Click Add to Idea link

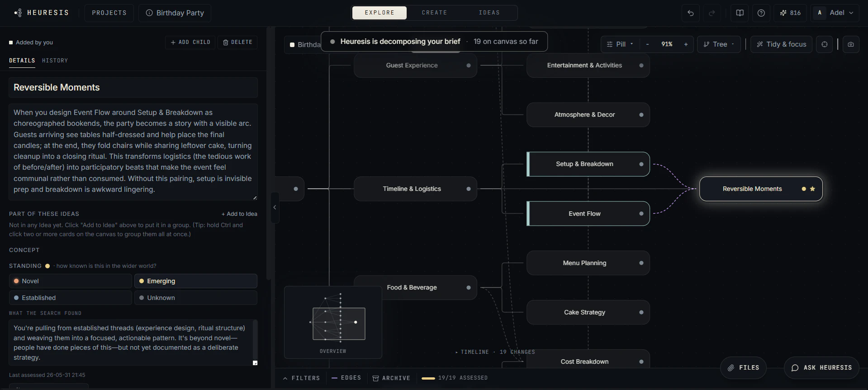pos(239,214)
